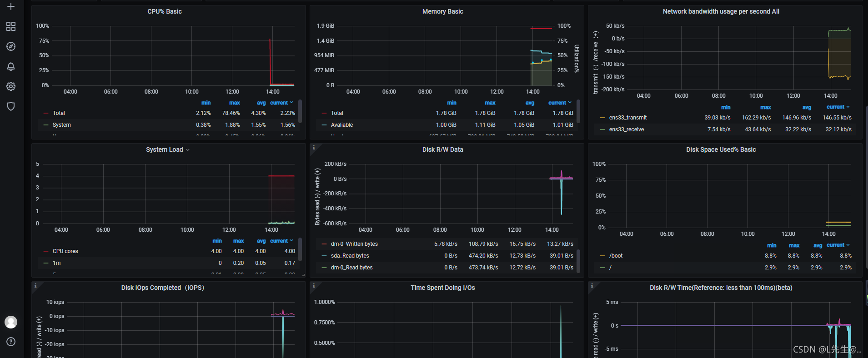
Task: Click the Memory Basic legend scrollbar
Action: tap(578, 111)
